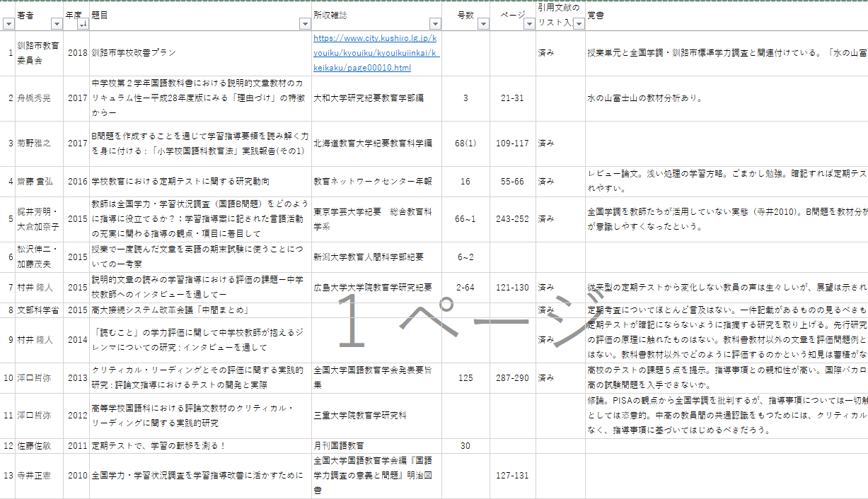868x499 pixels.
Task: Select the issue cell 30
Action: point(465,446)
